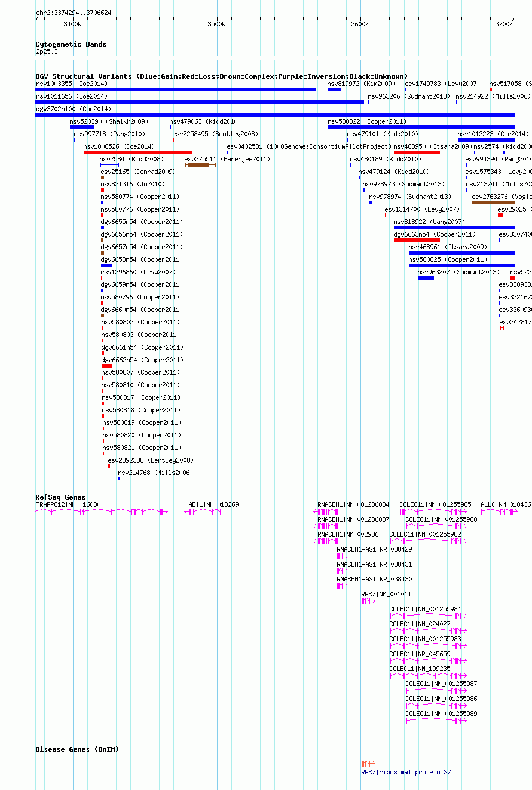
Task: Open variant nsv479124 (Kidd2010)
Action: point(394,172)
